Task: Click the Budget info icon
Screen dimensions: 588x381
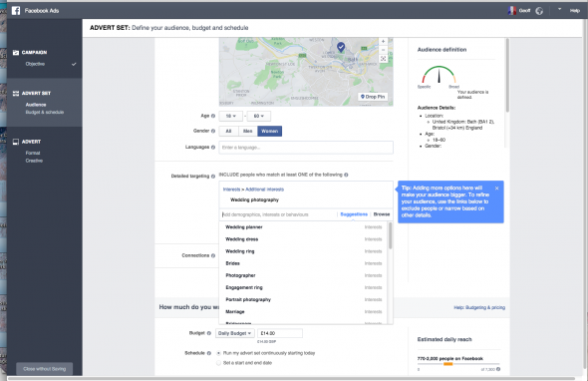Action: pyautogui.click(x=209, y=333)
